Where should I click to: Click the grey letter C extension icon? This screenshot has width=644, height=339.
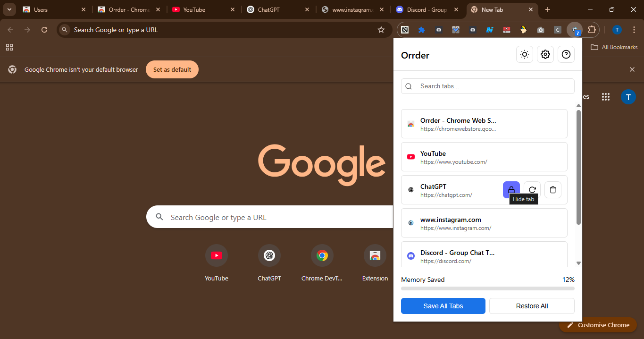pos(558,30)
